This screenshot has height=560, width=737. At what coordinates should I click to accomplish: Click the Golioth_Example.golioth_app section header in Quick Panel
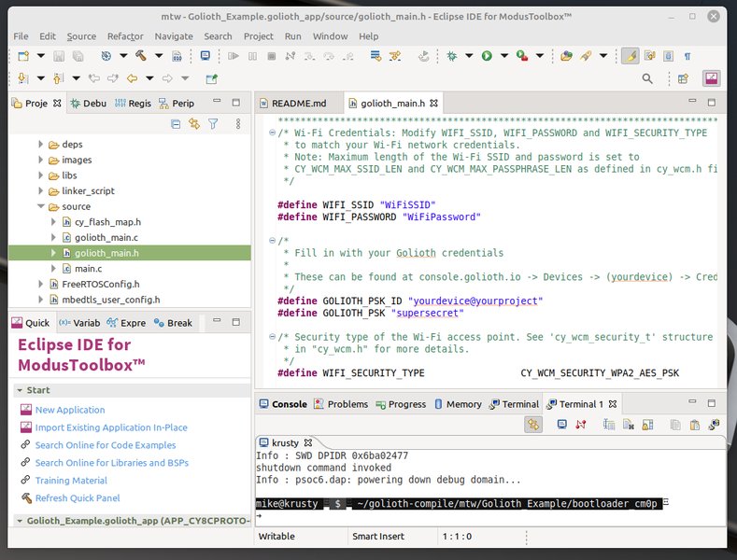pyautogui.click(x=134, y=521)
